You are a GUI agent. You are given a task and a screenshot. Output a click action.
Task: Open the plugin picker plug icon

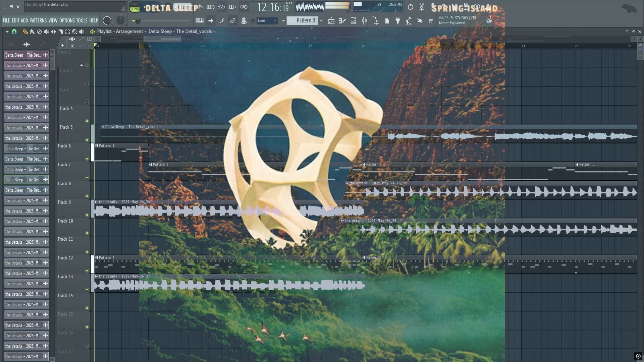(x=398, y=21)
